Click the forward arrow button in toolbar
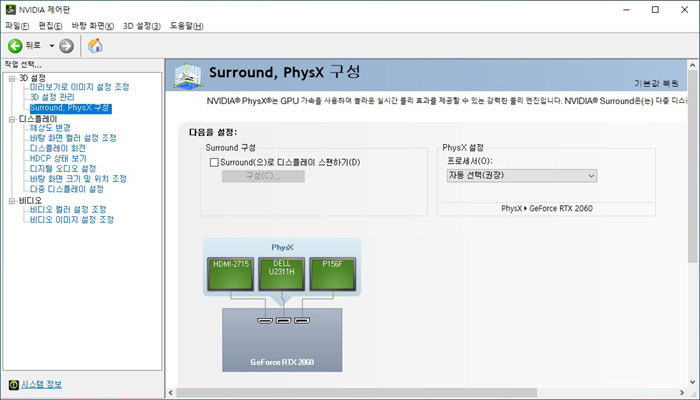The image size is (700, 400). pos(66,46)
